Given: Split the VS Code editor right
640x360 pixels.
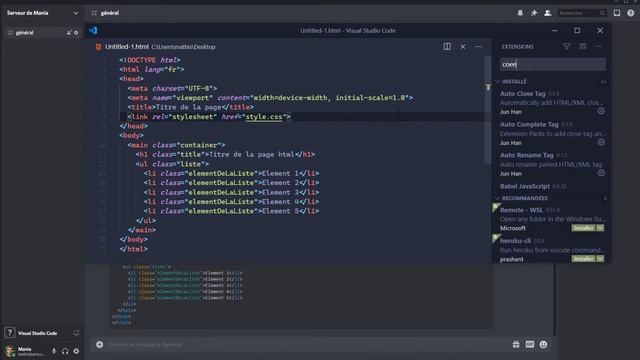Looking at the screenshot, I should point(447,47).
